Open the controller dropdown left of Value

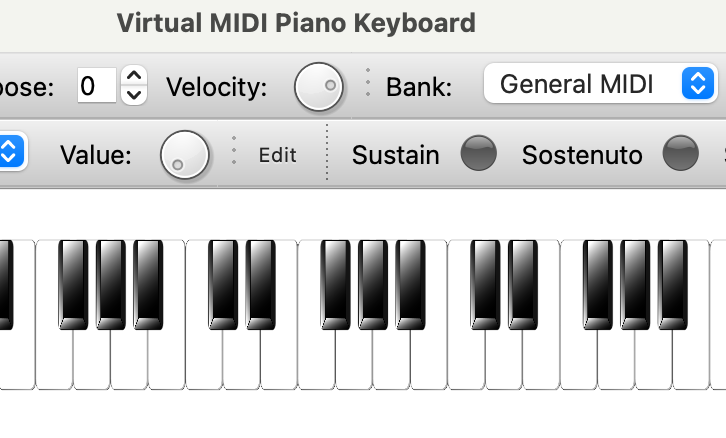[10, 153]
